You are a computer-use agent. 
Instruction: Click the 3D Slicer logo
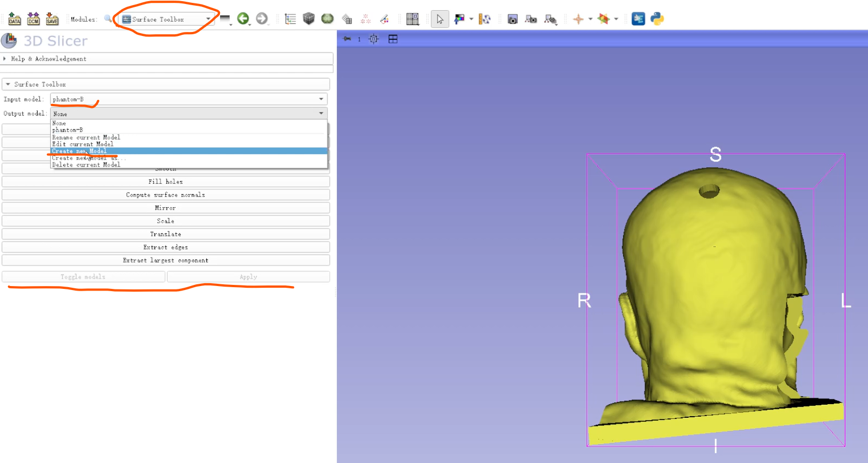[x=9, y=41]
